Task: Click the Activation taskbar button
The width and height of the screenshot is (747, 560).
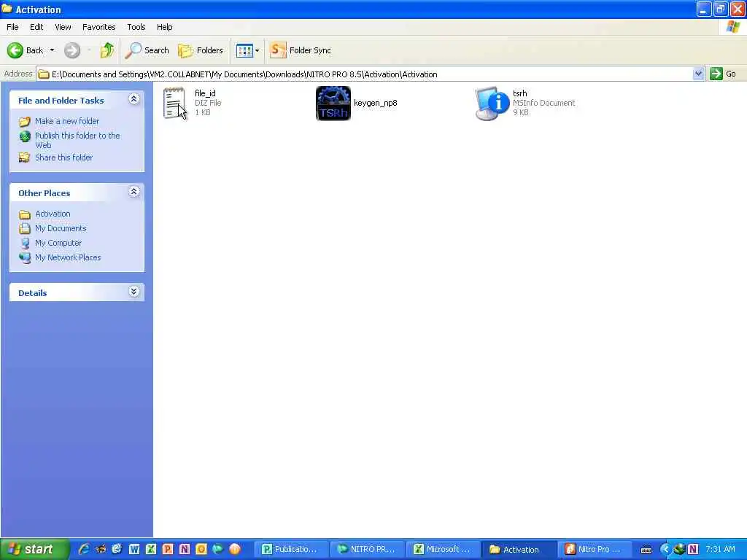Action: (519, 549)
